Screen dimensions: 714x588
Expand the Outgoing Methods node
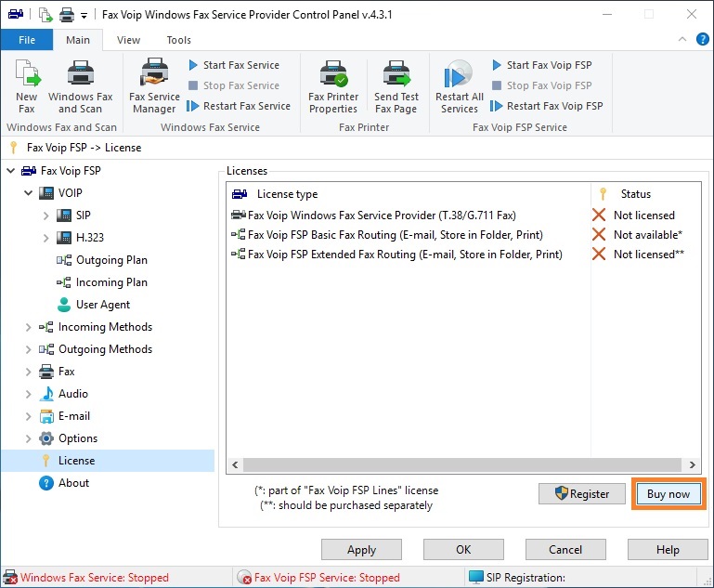(x=28, y=349)
